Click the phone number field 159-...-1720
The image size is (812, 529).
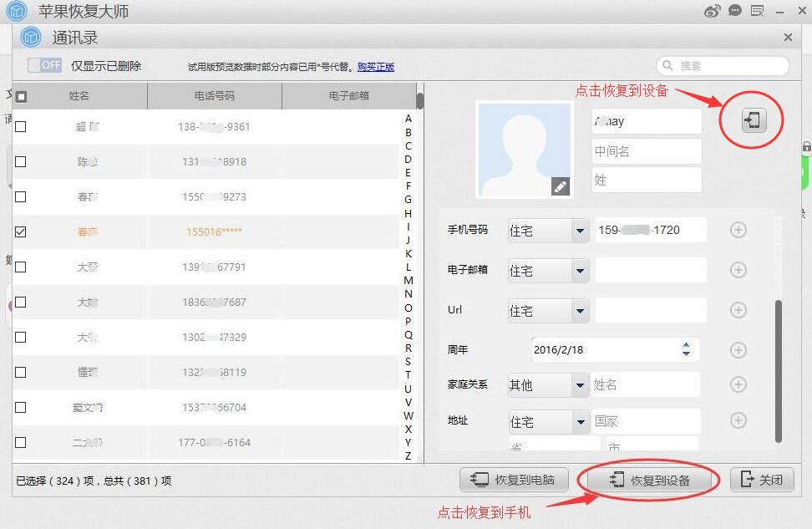click(x=651, y=230)
